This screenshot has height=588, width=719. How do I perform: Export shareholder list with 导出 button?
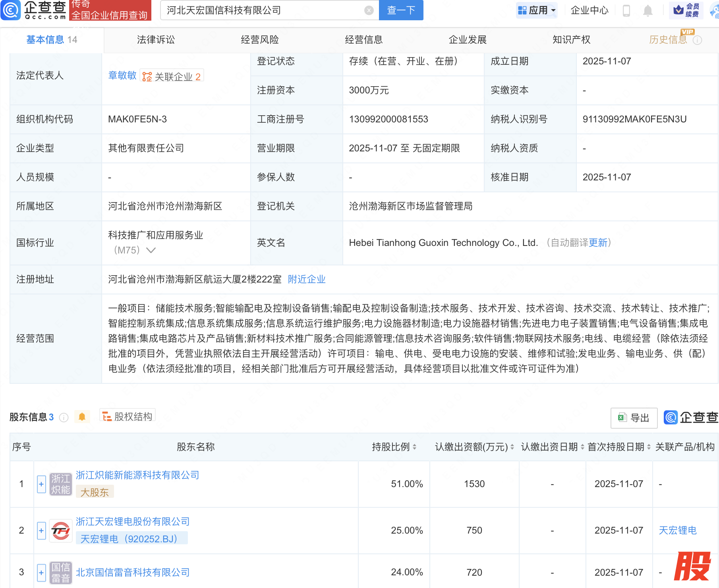point(634,418)
